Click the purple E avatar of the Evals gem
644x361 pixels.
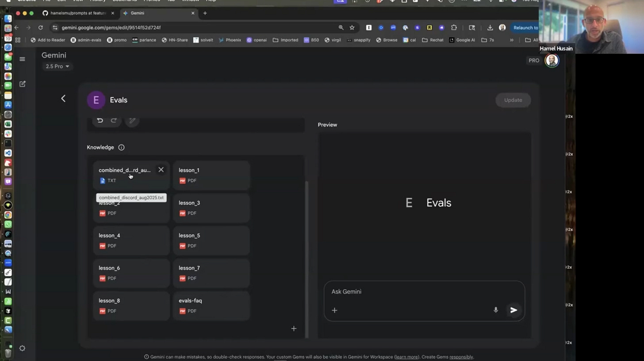pyautogui.click(x=96, y=100)
